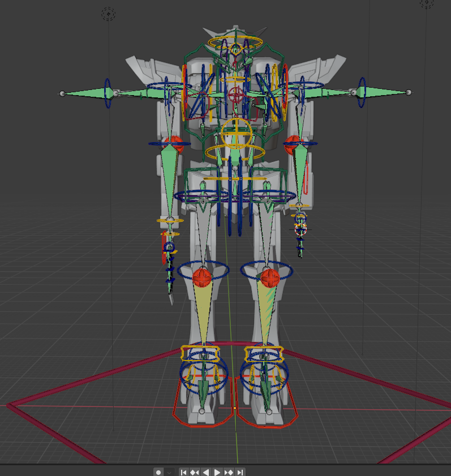
Task: Select the red knee sphere on the left leg
Action: (x=202, y=277)
